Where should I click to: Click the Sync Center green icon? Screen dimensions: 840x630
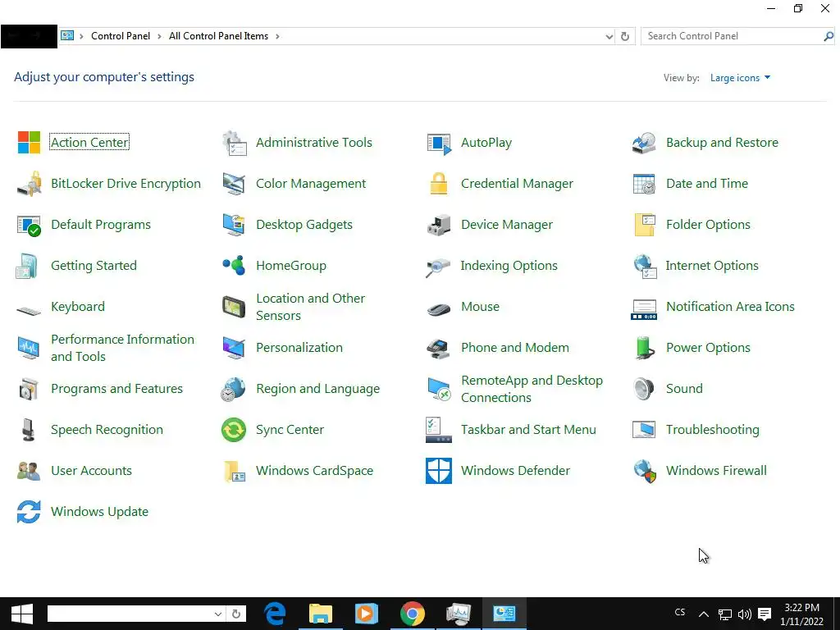point(234,430)
